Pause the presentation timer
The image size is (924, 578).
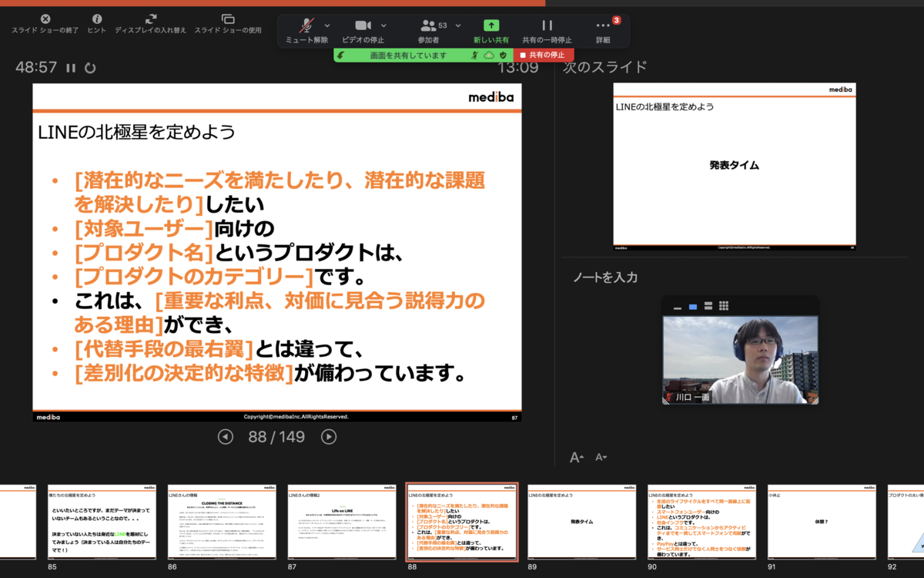tap(71, 68)
